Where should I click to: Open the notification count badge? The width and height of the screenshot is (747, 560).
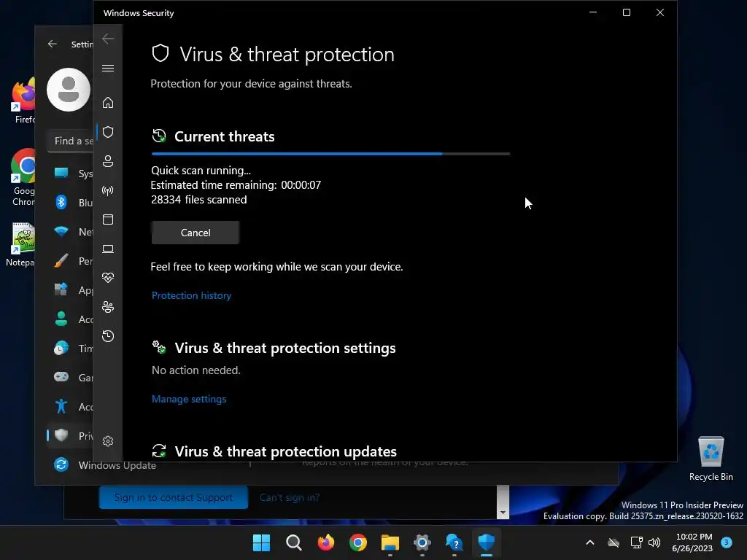(727, 542)
